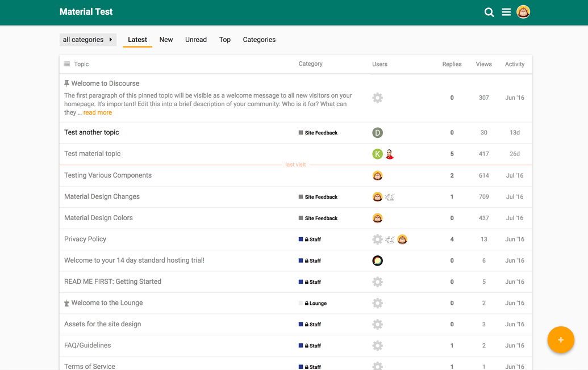Click the user profile avatar in header
Screen dimensions: 588x370
click(523, 12)
